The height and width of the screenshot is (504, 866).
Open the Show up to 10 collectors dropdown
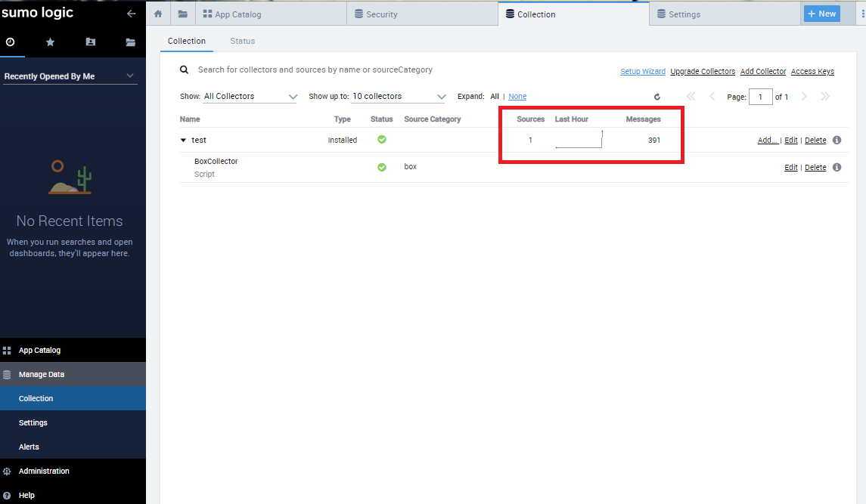click(398, 96)
